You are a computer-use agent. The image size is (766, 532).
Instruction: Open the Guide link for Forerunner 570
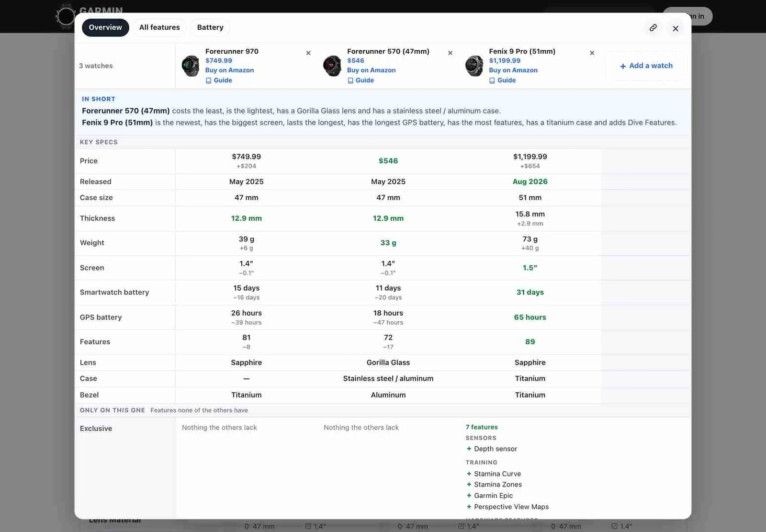coord(360,80)
